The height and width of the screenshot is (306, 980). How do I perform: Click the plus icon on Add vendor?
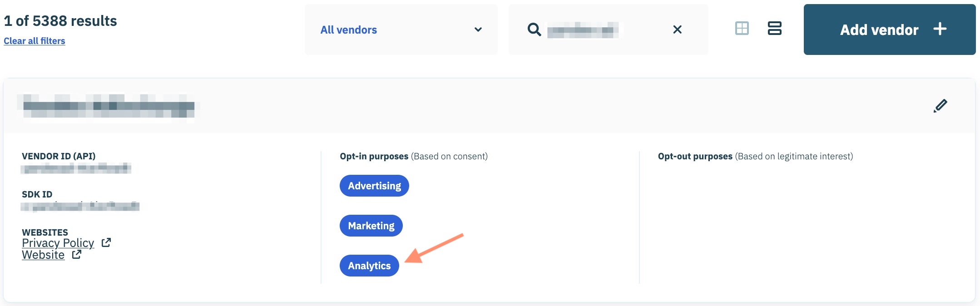pos(940,30)
